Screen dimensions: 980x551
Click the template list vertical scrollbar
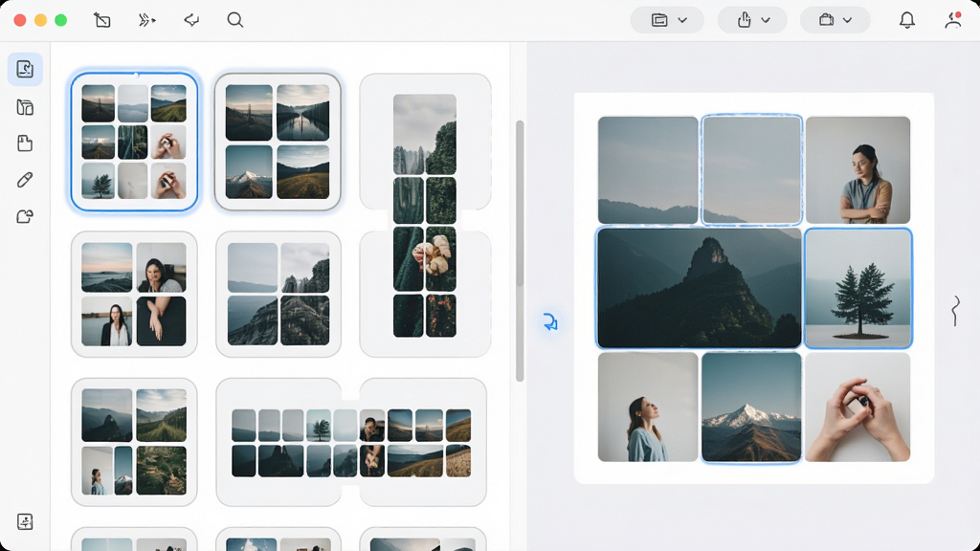pos(520,251)
